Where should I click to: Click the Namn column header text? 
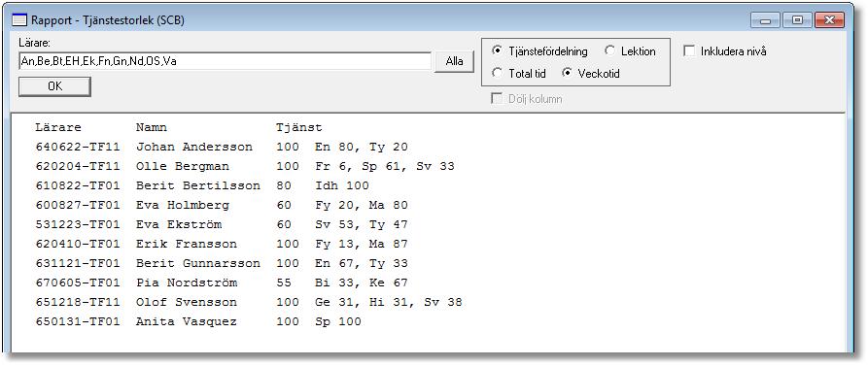pos(152,128)
